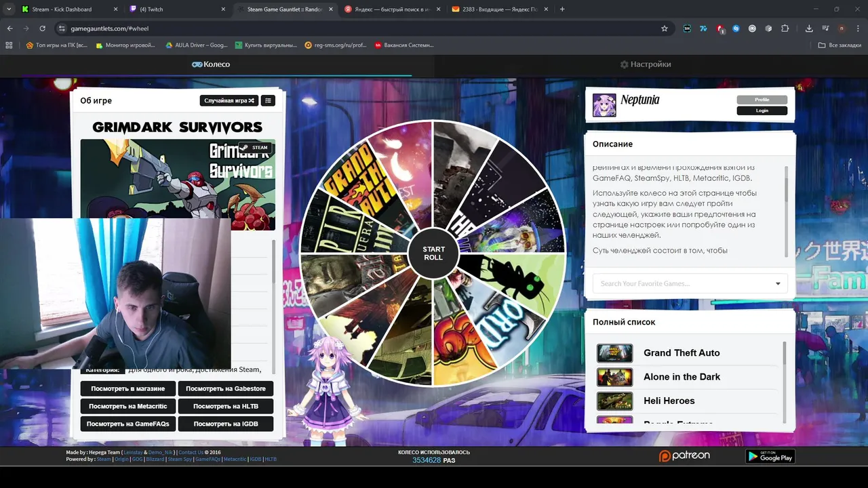Click the browser forward arrow
Screen dimensions: 868x488
coord(26,28)
